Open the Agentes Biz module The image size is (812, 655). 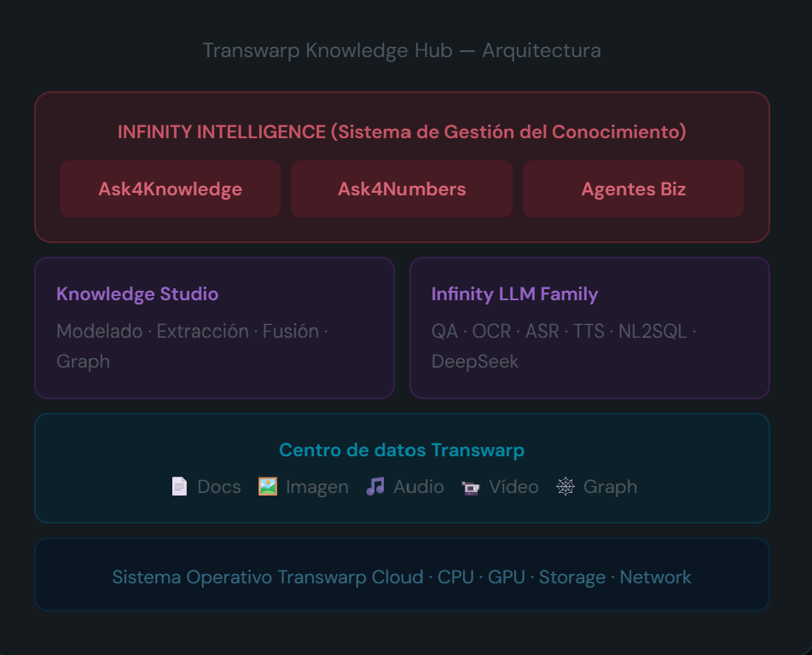click(x=633, y=189)
